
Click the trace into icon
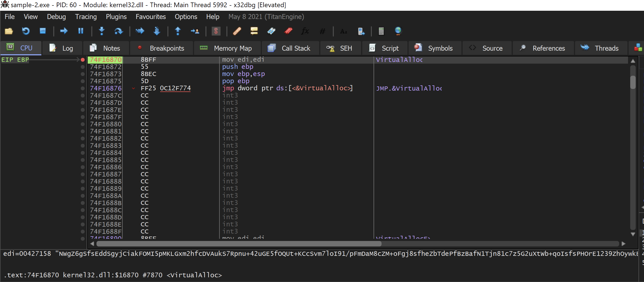[140, 31]
